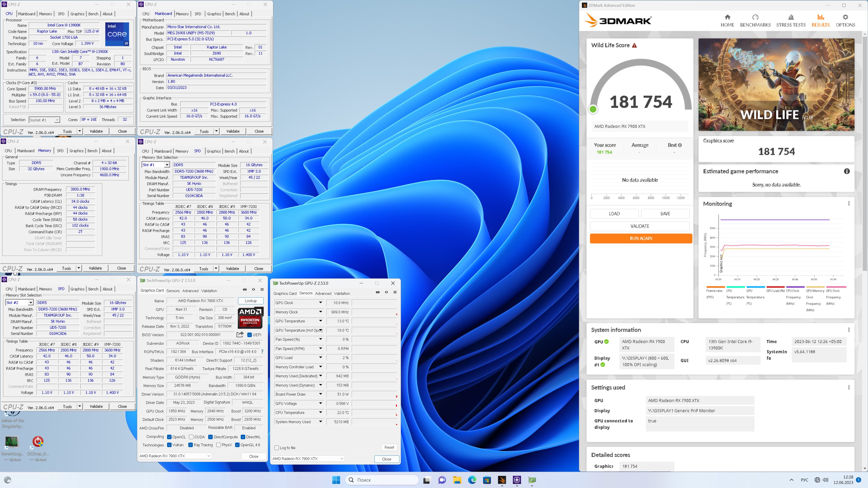Screen dimensions: 868x488
Task: Toggle Vulkan checkbox in GPU-Z
Action: pos(169,445)
